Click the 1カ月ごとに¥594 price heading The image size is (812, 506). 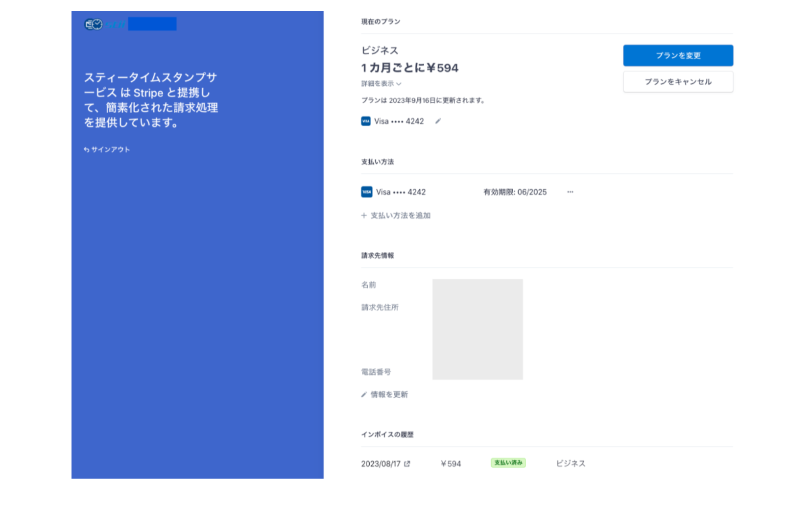pos(409,68)
